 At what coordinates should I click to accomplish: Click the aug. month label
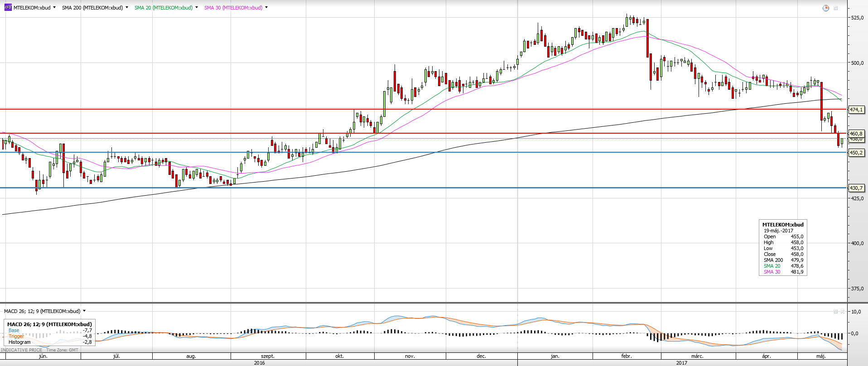pyautogui.click(x=191, y=356)
